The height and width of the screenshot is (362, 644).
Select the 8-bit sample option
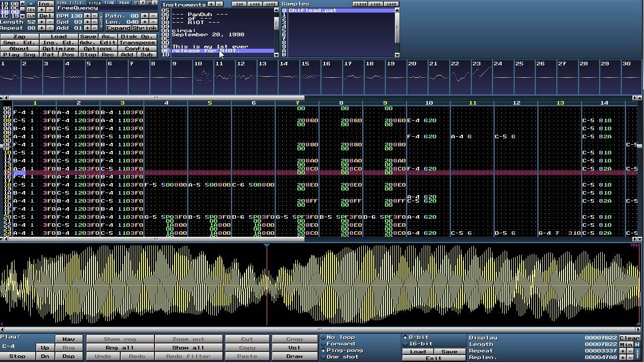click(416, 337)
